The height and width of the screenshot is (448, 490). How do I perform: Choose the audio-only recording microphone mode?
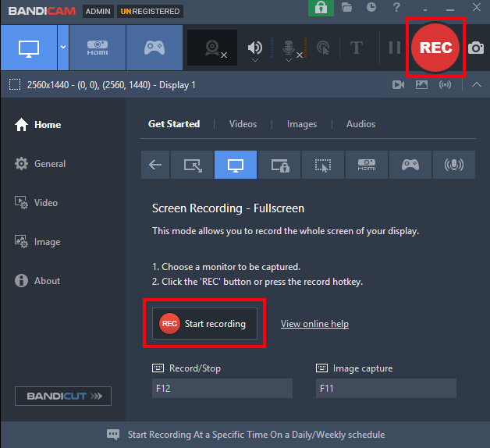pyautogui.click(x=453, y=165)
